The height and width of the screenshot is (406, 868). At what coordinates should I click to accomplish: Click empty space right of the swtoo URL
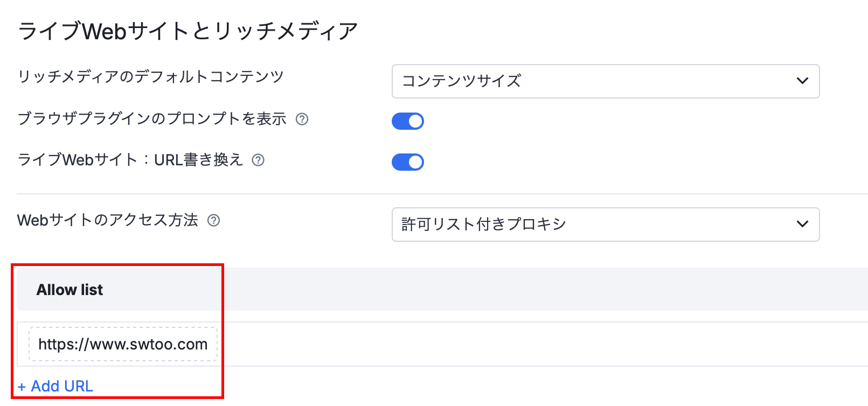tap(539, 344)
